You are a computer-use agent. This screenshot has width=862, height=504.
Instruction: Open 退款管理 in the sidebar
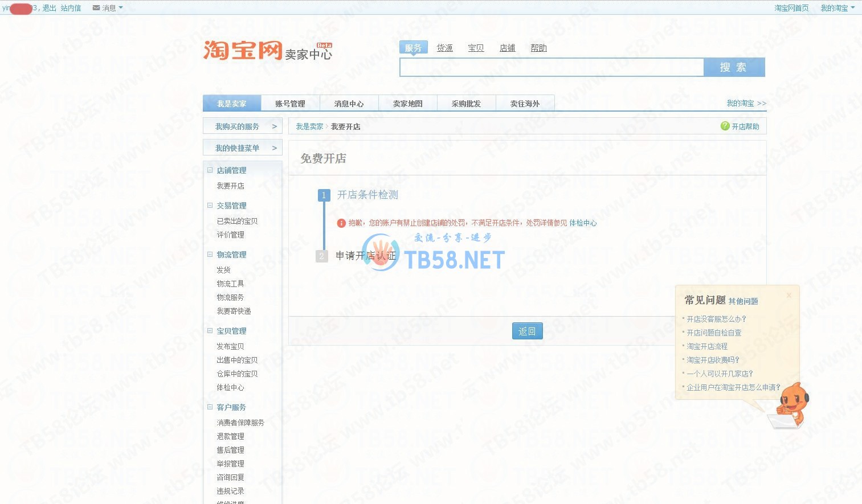coord(231,436)
